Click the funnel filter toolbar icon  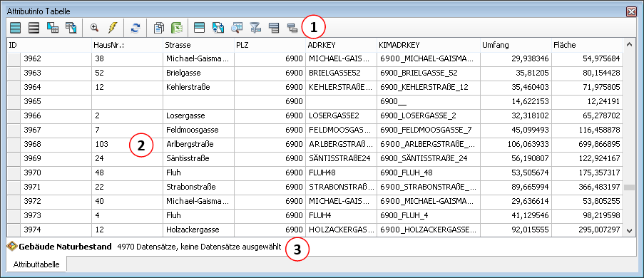click(x=255, y=28)
